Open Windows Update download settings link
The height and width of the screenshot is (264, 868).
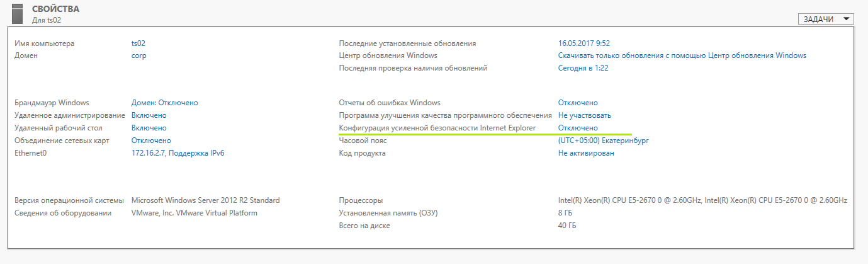[682, 55]
